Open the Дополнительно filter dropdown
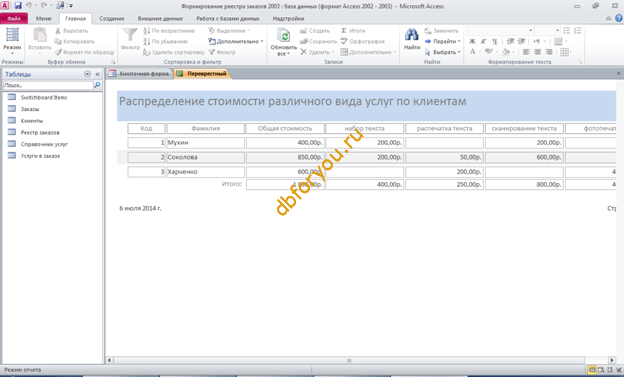 236,41
